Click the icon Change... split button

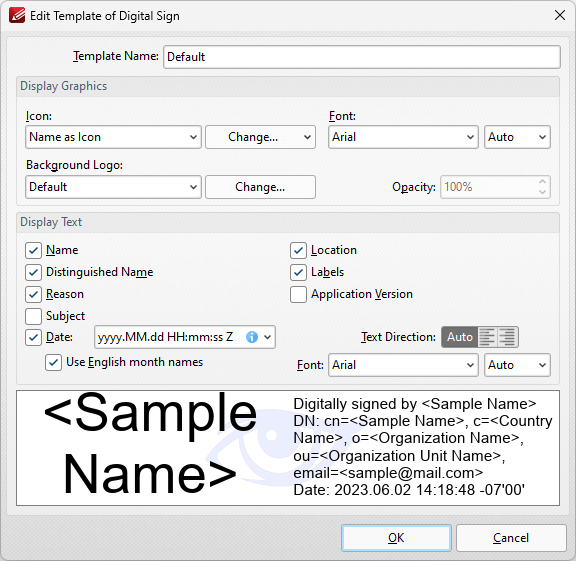pos(260,137)
